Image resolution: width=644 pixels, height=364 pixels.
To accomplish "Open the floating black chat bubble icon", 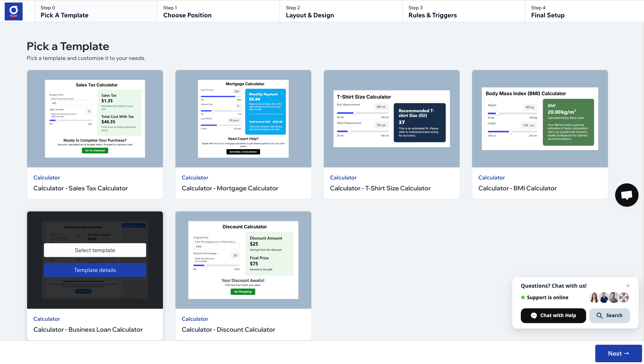I will coord(626,195).
